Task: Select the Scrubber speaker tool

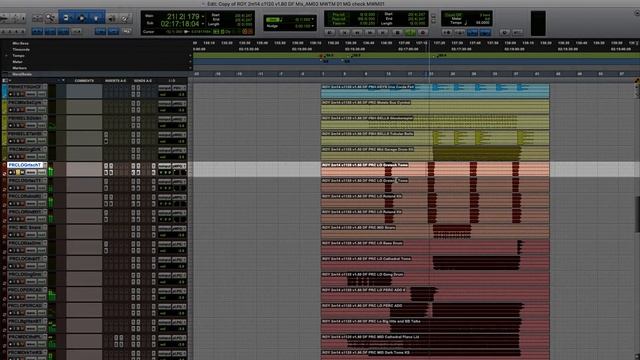Action: (111, 18)
